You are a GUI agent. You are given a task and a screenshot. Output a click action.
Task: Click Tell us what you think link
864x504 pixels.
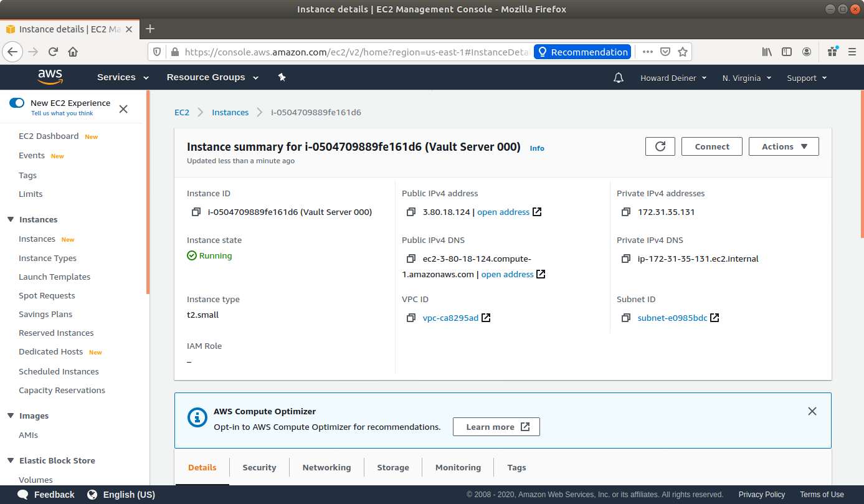click(x=62, y=113)
